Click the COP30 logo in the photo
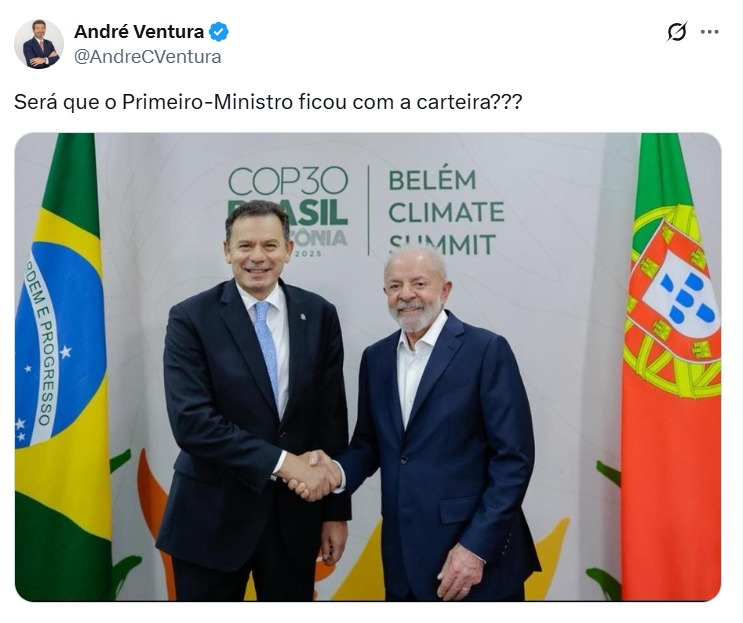 [288, 210]
